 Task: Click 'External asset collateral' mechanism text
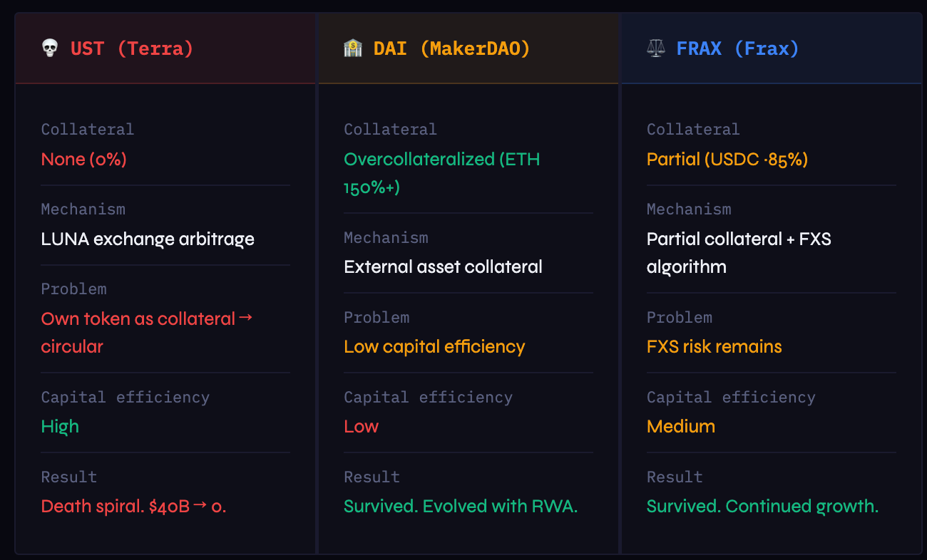pyautogui.click(x=443, y=267)
